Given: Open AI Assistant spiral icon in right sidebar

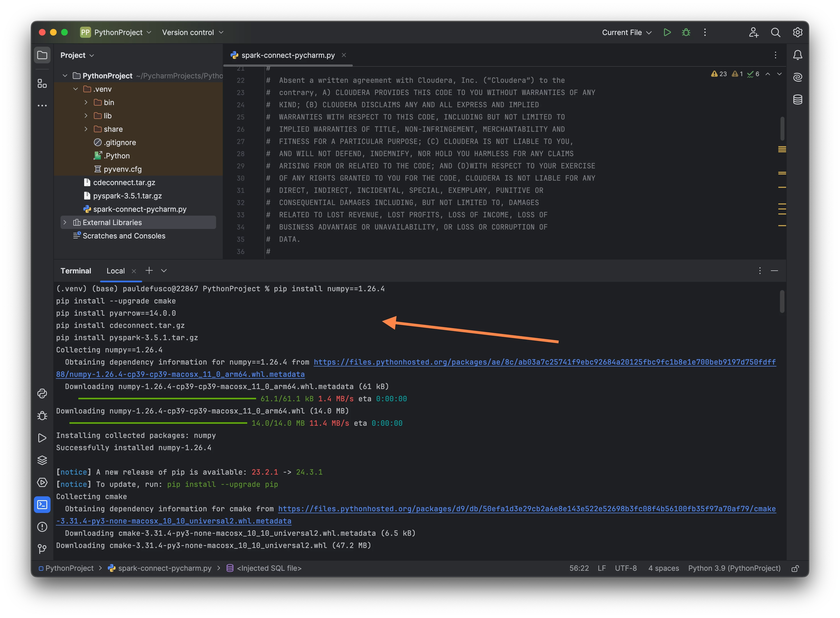Looking at the screenshot, I should pyautogui.click(x=797, y=77).
